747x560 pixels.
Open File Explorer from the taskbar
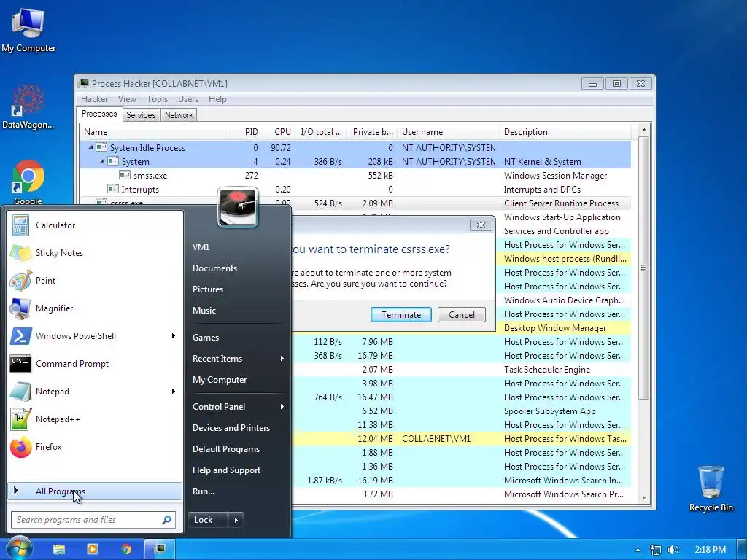pos(58,549)
